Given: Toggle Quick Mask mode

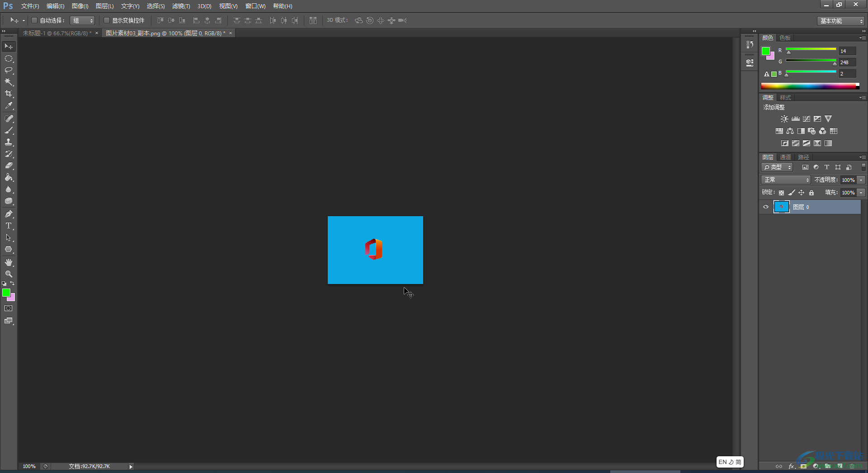Looking at the screenshot, I should point(9,308).
